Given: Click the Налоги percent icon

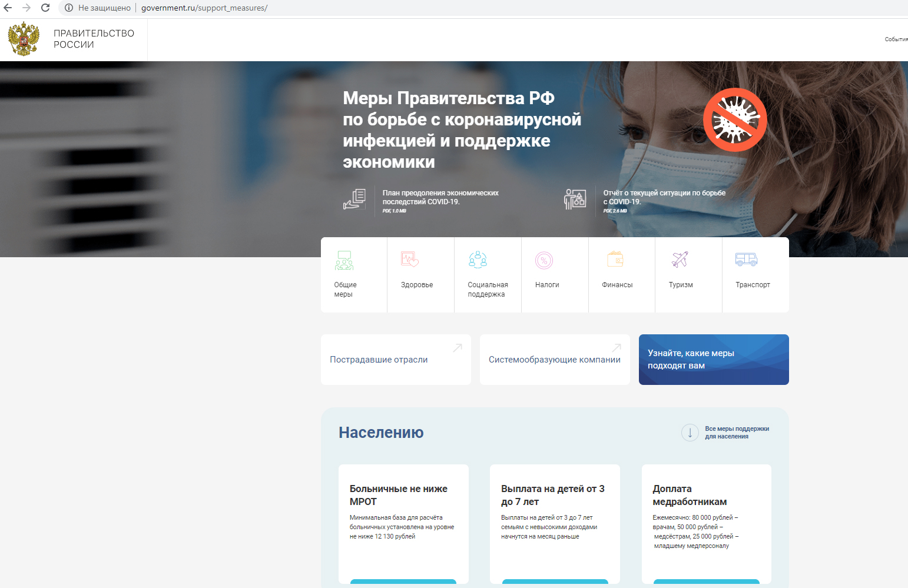Looking at the screenshot, I should pos(544,260).
